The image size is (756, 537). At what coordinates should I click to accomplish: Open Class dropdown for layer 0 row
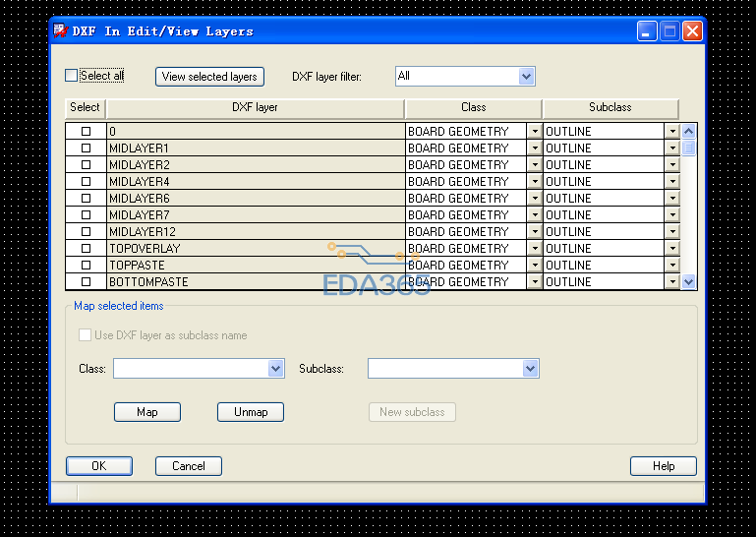click(x=535, y=131)
